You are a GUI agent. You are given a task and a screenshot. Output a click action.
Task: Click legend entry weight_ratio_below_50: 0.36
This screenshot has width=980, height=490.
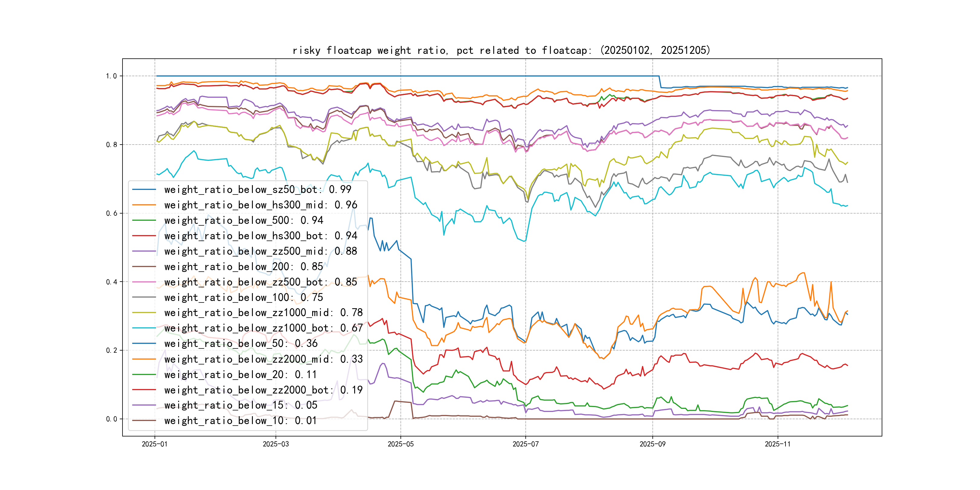[x=240, y=344]
